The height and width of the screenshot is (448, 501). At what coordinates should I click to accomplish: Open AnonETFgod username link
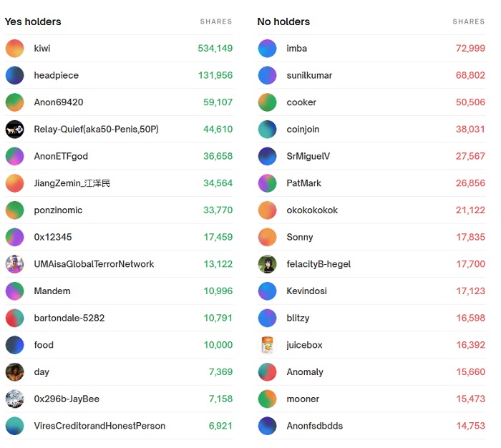point(61,156)
